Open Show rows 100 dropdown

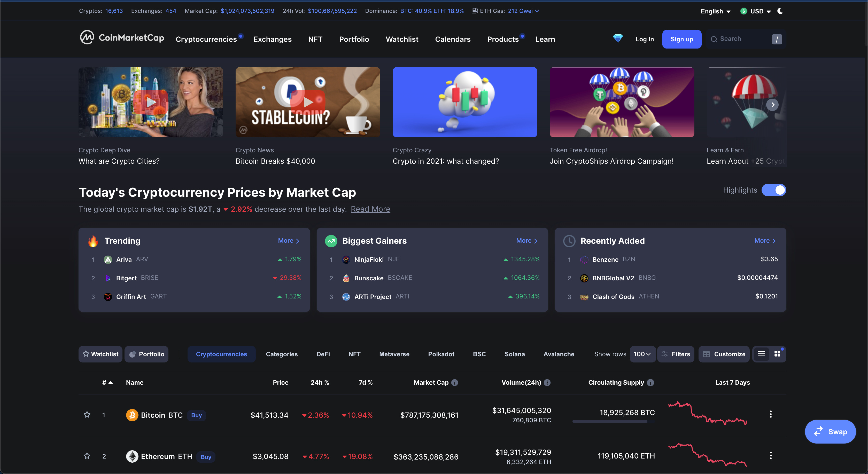click(x=642, y=354)
